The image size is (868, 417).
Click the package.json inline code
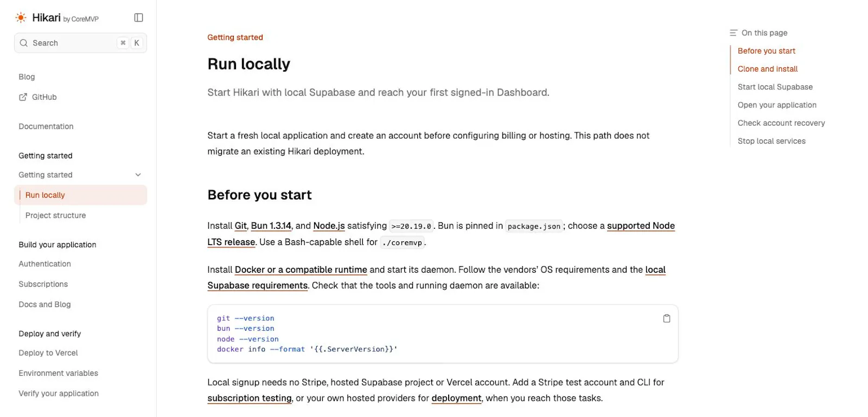pos(534,226)
